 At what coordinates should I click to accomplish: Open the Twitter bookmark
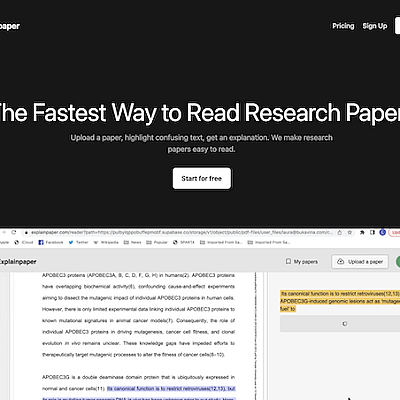pyautogui.click(x=78, y=242)
